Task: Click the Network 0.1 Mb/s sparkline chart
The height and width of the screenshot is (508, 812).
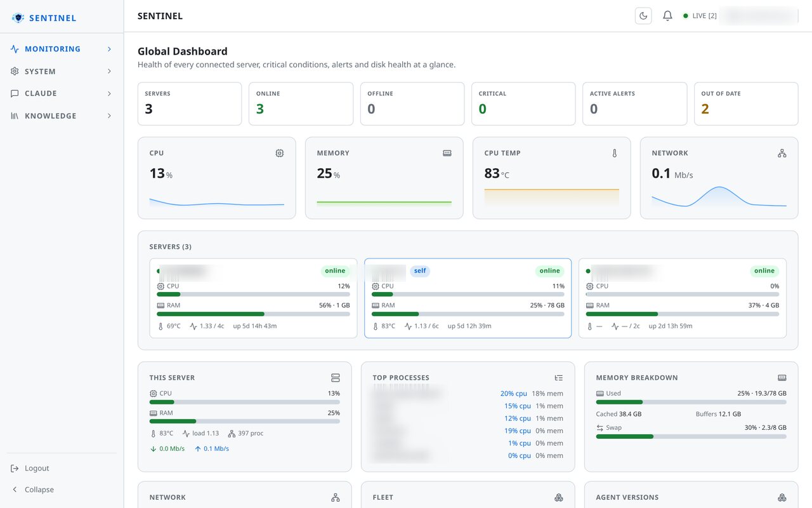Action: click(x=719, y=197)
